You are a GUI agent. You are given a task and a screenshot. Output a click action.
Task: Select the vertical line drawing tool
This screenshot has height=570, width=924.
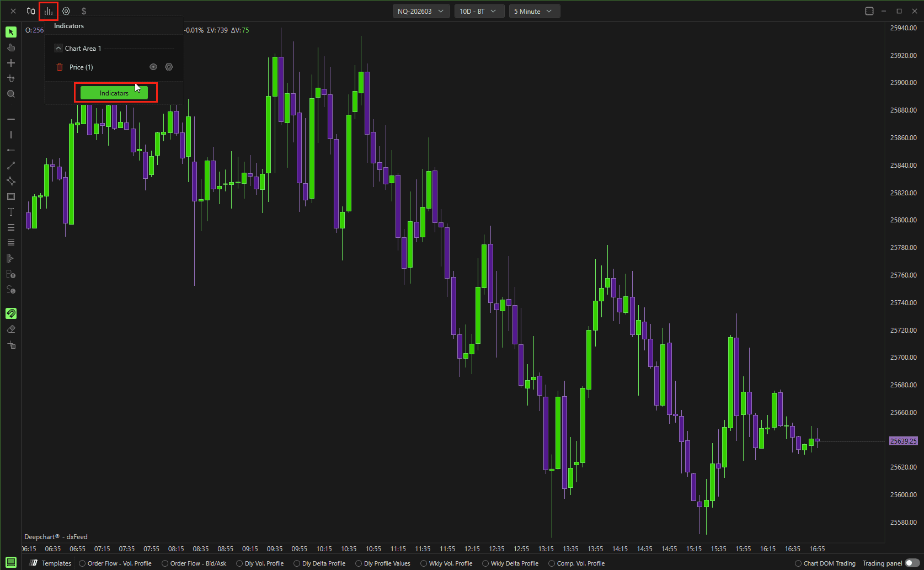(x=11, y=135)
